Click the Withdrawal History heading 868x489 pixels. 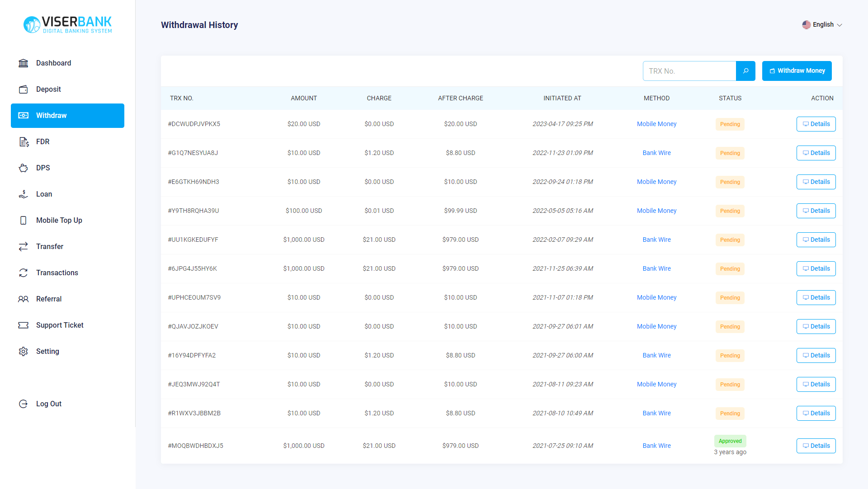(x=199, y=25)
